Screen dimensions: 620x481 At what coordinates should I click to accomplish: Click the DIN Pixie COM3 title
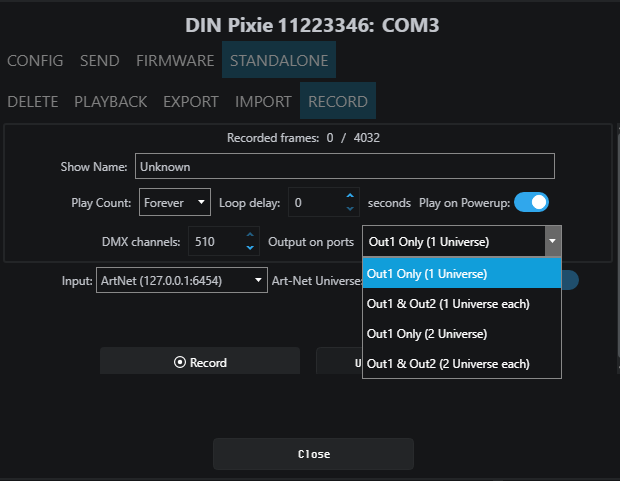[x=312, y=25]
